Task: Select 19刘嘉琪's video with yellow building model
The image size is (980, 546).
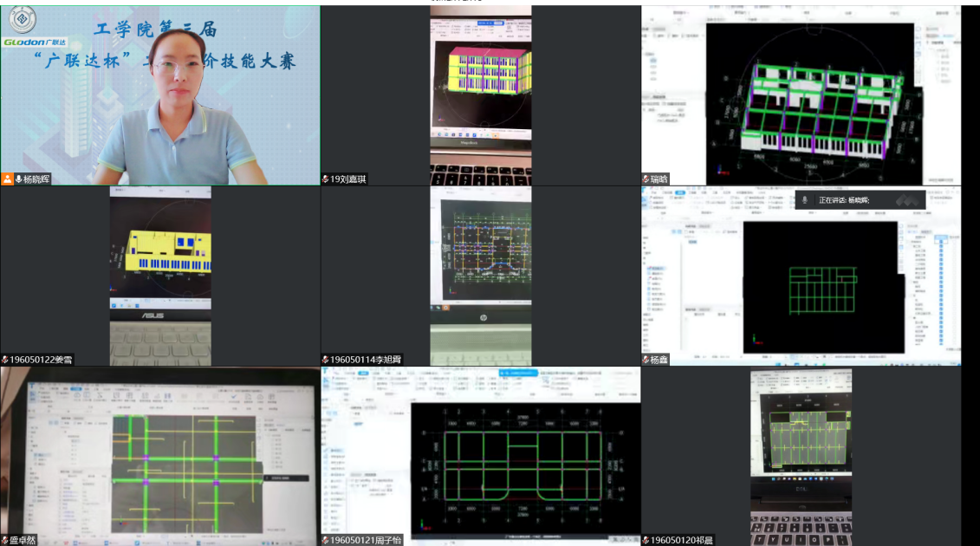Action: [x=480, y=91]
